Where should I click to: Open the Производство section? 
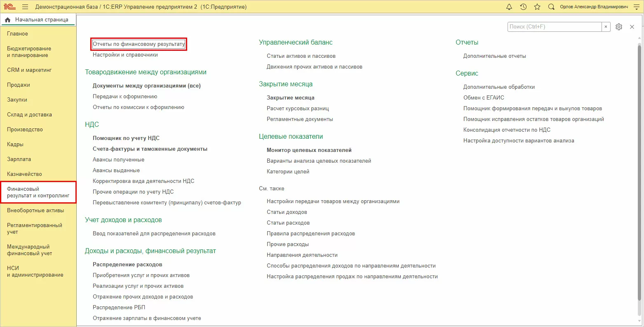click(x=25, y=130)
